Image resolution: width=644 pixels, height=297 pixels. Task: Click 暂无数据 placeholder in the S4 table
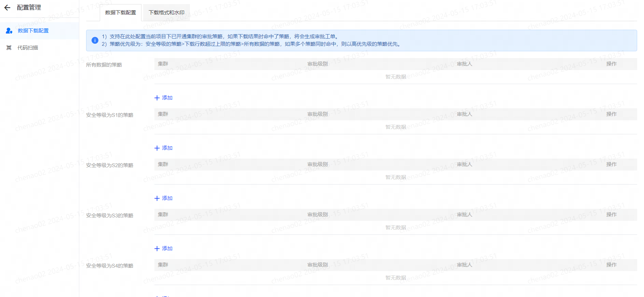click(396, 278)
